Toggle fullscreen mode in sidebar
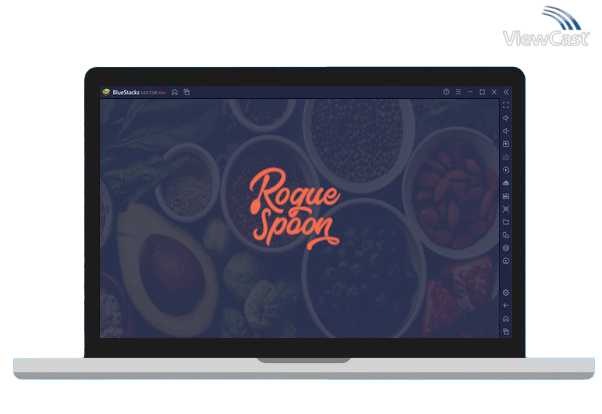Viewport: 602px width, 414px height. tap(506, 105)
